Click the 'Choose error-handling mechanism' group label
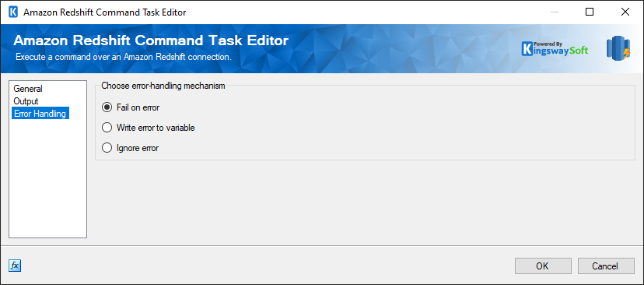Screen dimensions: 644x285 pos(163,86)
